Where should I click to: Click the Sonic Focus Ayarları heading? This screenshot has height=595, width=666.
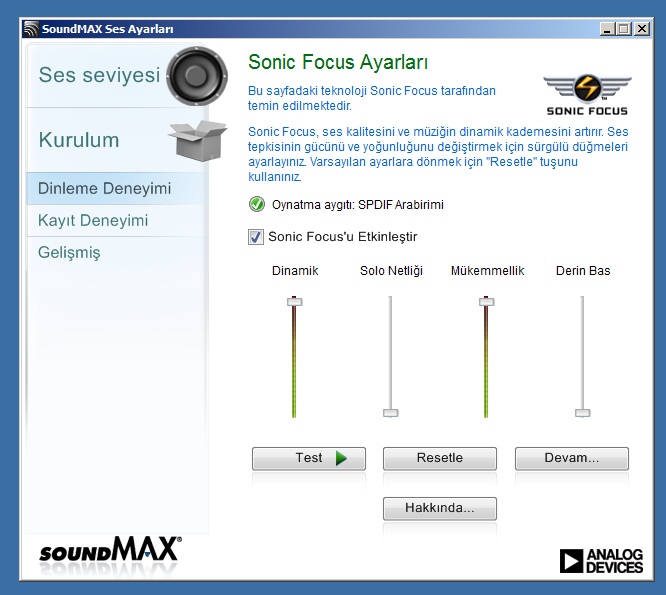[338, 62]
